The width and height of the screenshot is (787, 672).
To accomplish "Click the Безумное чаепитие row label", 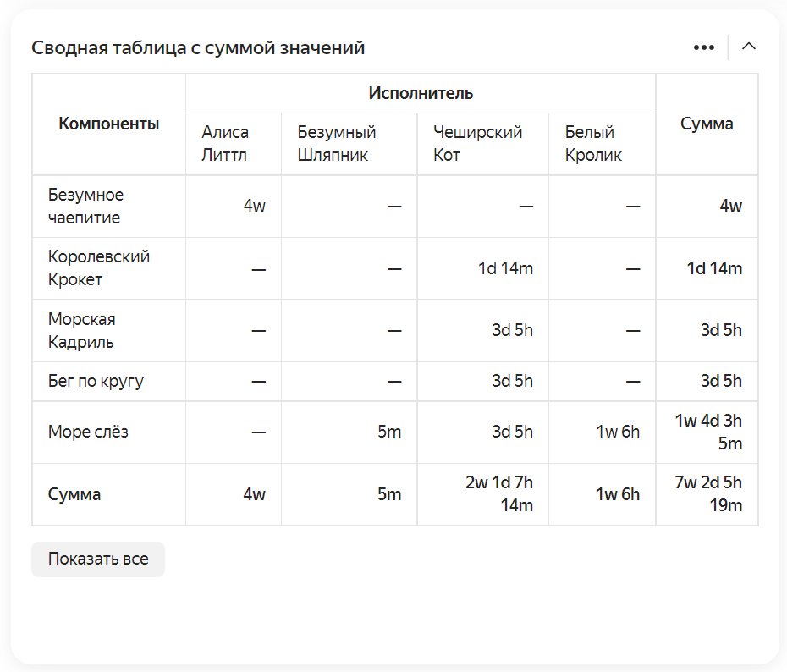I will [85, 207].
